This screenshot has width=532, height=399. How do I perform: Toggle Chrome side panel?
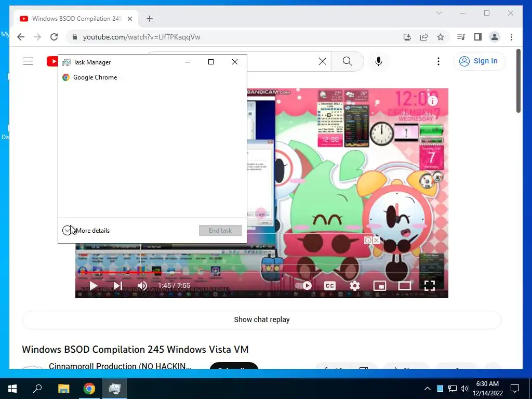coord(478,37)
